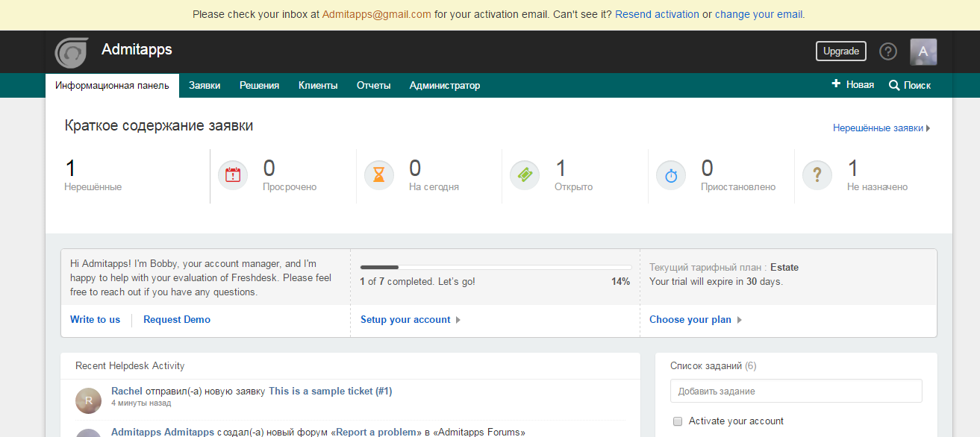Click the plus icon for new ticket

coord(836,84)
